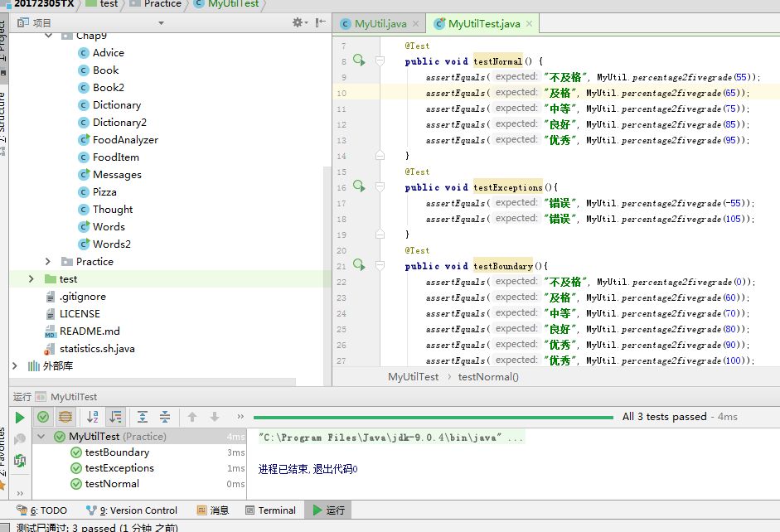Open the 消息 messages tool window

pyautogui.click(x=213, y=510)
